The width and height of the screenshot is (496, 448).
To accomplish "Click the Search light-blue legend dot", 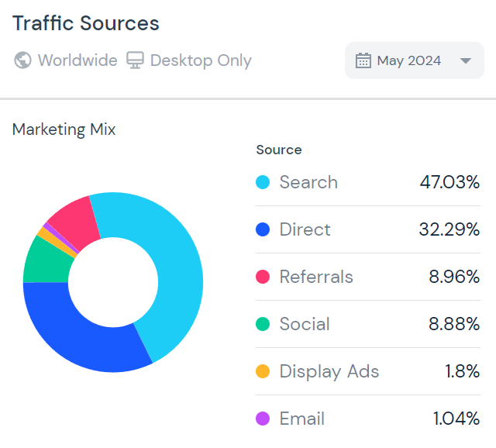I will pyautogui.click(x=263, y=183).
